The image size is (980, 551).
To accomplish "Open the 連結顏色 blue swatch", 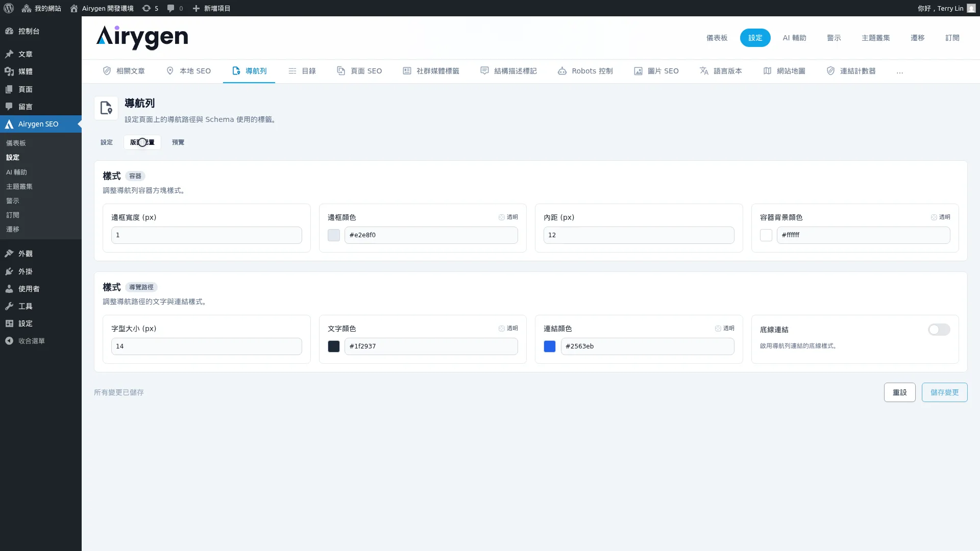I will pos(550,346).
